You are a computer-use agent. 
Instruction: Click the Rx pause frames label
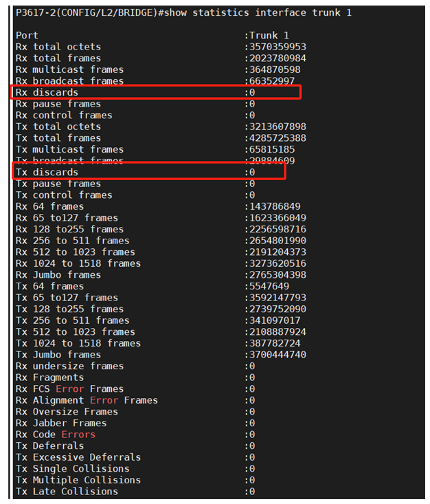58,104
